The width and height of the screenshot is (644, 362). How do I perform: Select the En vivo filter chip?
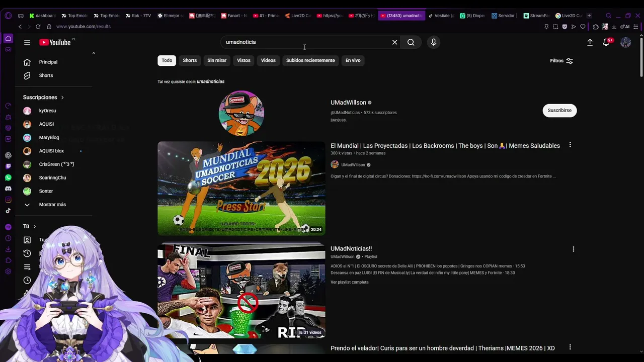(x=353, y=60)
